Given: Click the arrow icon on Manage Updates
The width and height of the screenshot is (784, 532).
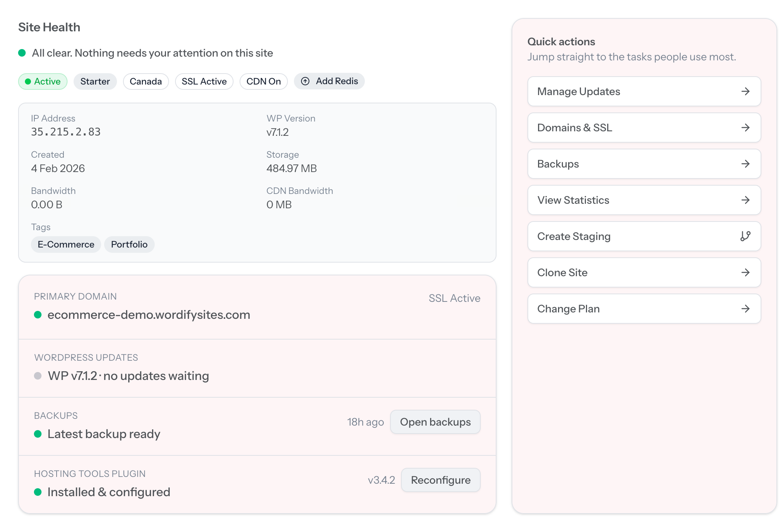Looking at the screenshot, I should (745, 91).
